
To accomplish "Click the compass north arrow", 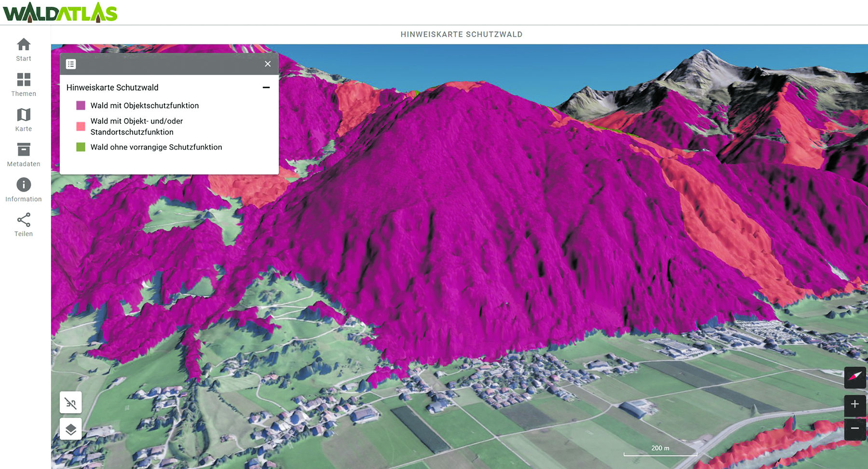I will point(854,377).
